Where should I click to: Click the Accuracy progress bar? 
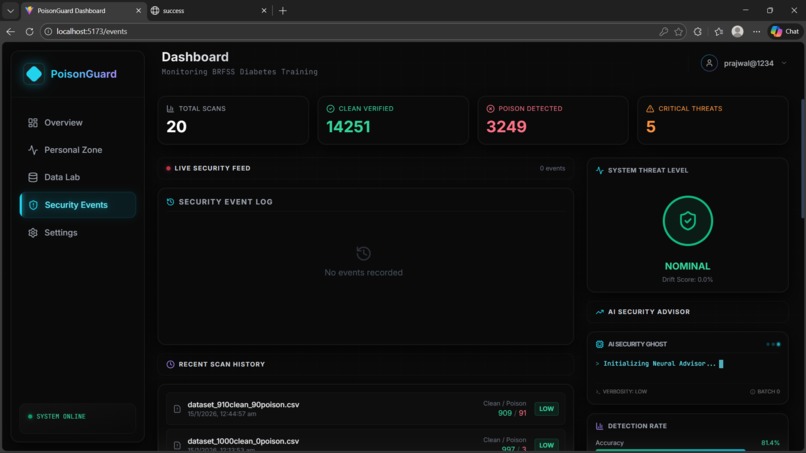point(687,450)
